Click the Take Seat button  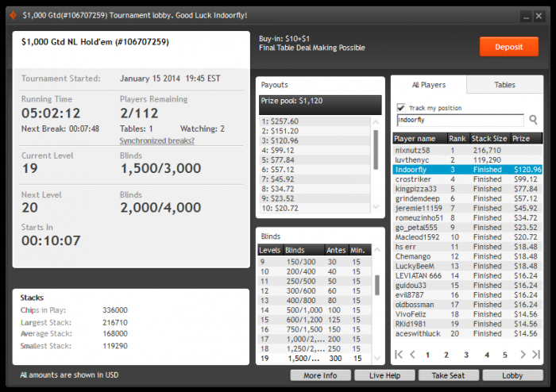click(x=448, y=375)
